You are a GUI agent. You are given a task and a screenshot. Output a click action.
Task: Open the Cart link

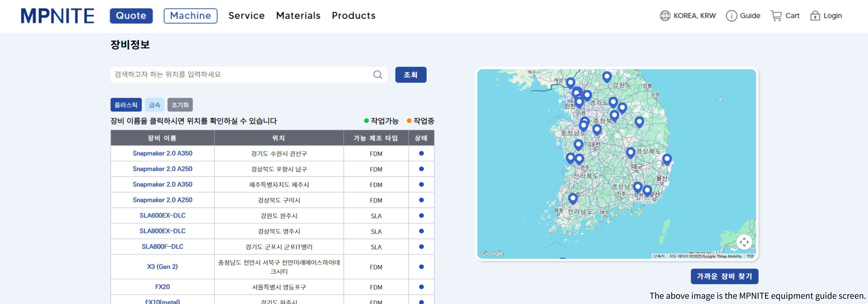(792, 15)
